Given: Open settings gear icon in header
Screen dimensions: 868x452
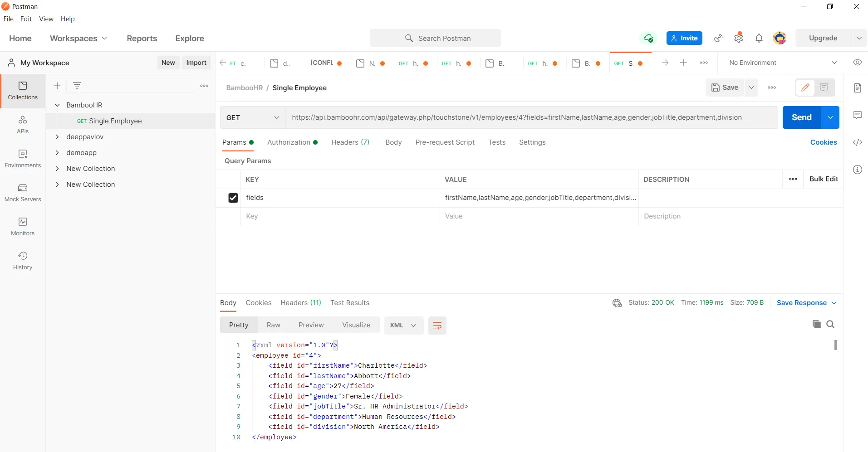Looking at the screenshot, I should click(739, 38).
